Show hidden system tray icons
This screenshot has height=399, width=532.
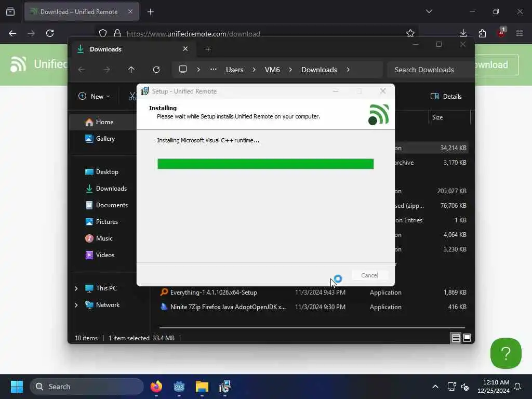pyautogui.click(x=435, y=387)
